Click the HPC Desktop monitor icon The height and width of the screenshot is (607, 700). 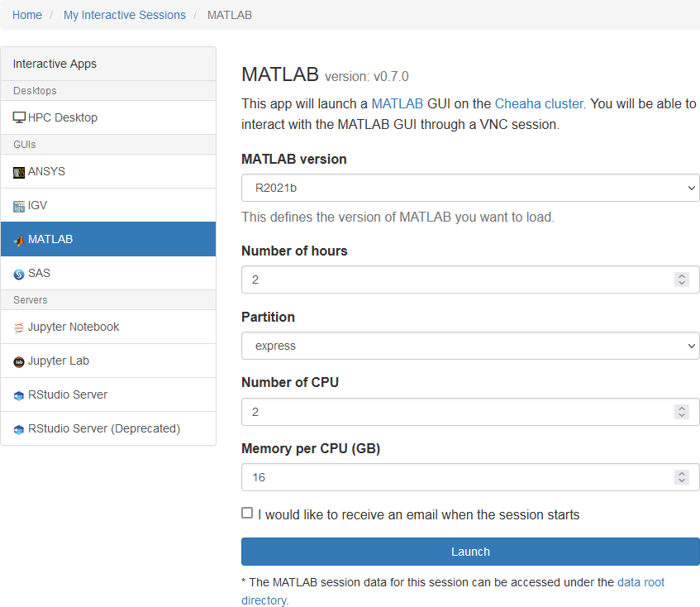pyautogui.click(x=19, y=117)
